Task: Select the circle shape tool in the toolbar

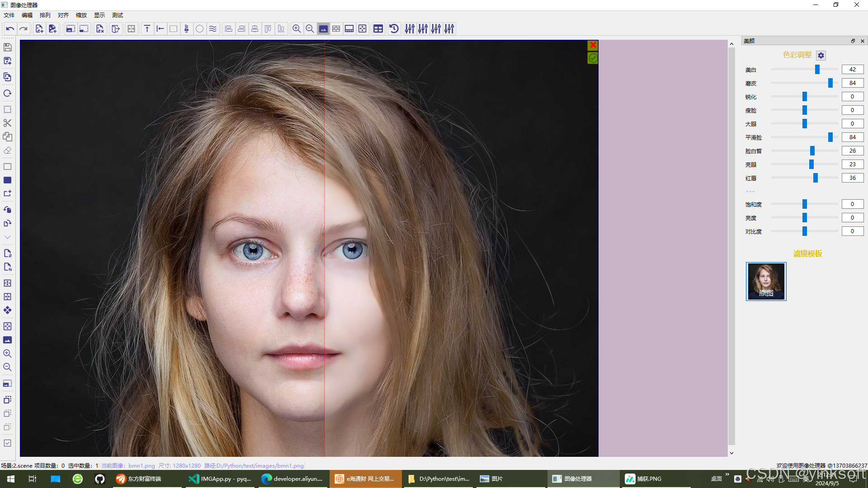Action: [x=199, y=29]
